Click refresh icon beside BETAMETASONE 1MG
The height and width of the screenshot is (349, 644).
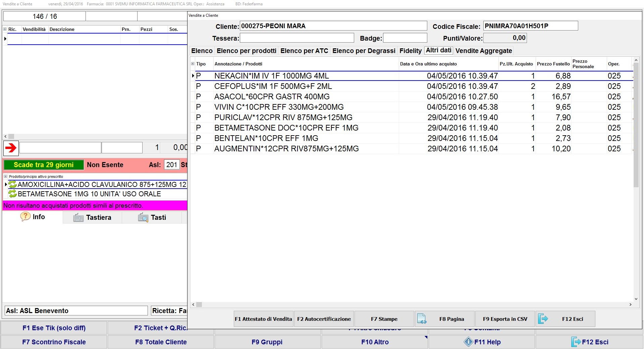13,194
